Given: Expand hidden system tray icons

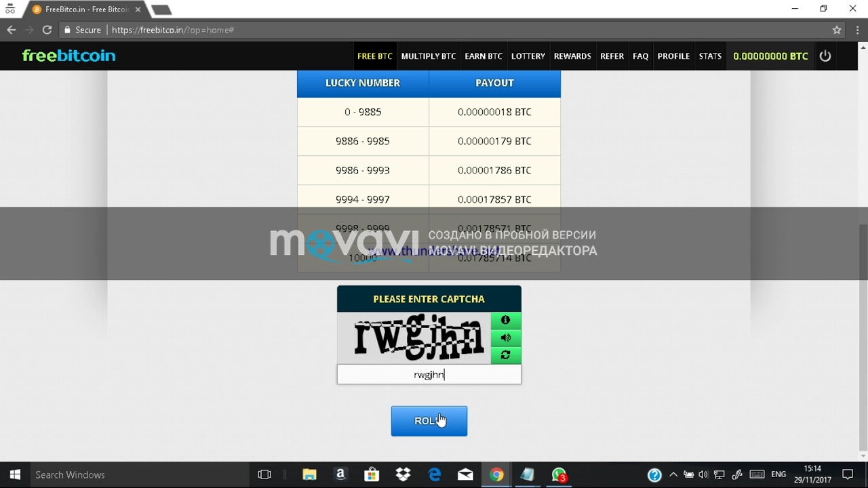Looking at the screenshot, I should (x=673, y=474).
